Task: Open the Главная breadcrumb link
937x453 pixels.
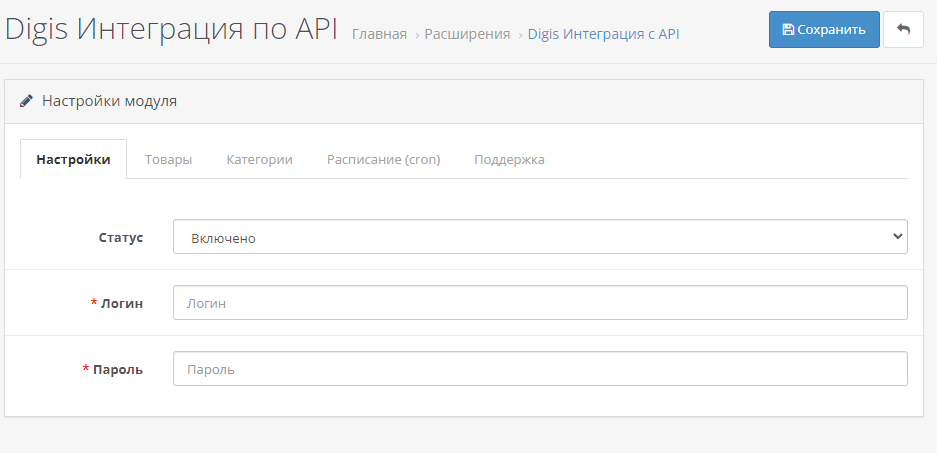Action: (379, 34)
